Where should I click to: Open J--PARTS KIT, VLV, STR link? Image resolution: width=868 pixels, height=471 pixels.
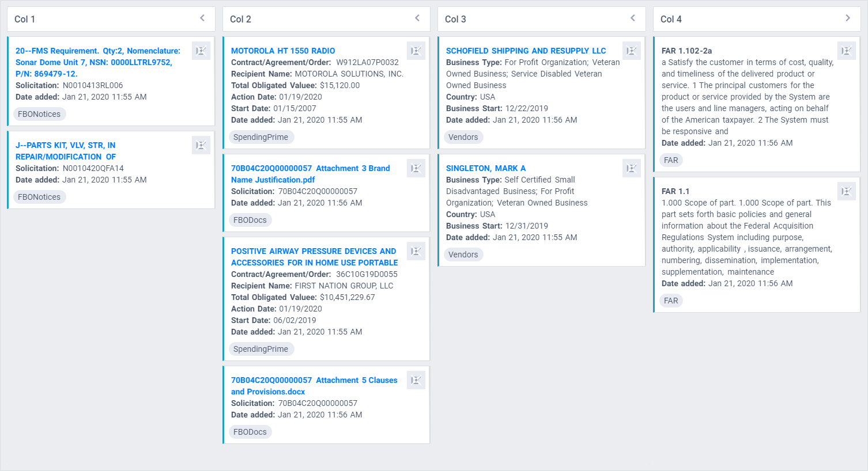(66, 151)
